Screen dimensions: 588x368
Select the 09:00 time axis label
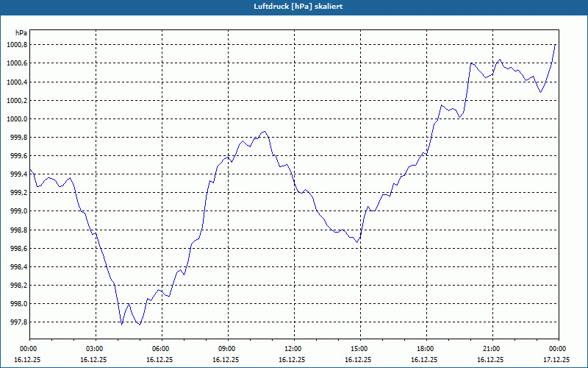pyautogui.click(x=228, y=349)
